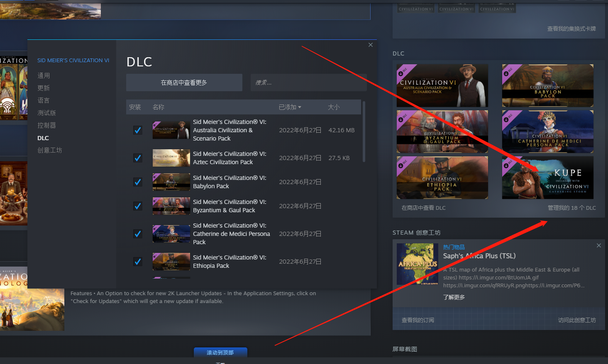This screenshot has height=364, width=608.
Task: Close the DLC properties dialog
Action: click(371, 45)
